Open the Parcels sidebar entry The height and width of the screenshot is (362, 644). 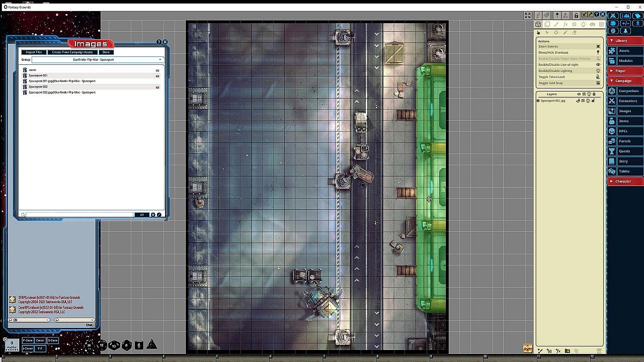point(625,141)
